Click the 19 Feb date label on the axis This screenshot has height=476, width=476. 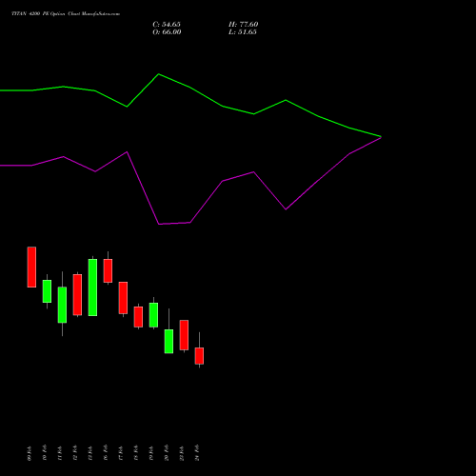[151, 453]
